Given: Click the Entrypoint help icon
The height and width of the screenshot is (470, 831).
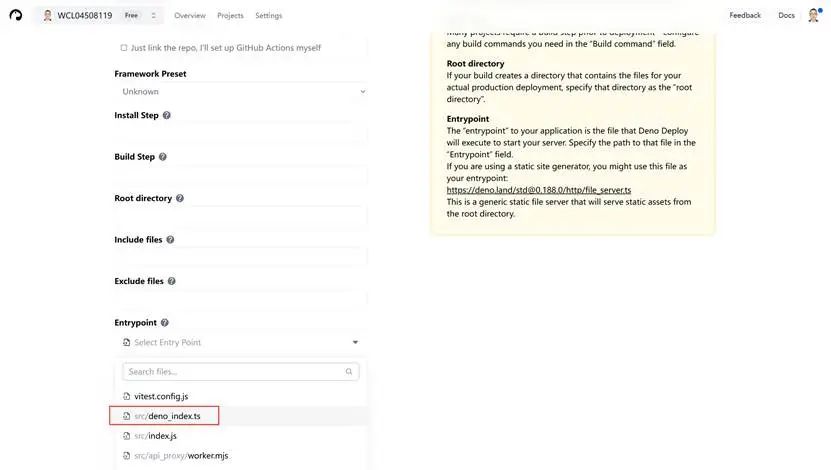Looking at the screenshot, I should (165, 323).
